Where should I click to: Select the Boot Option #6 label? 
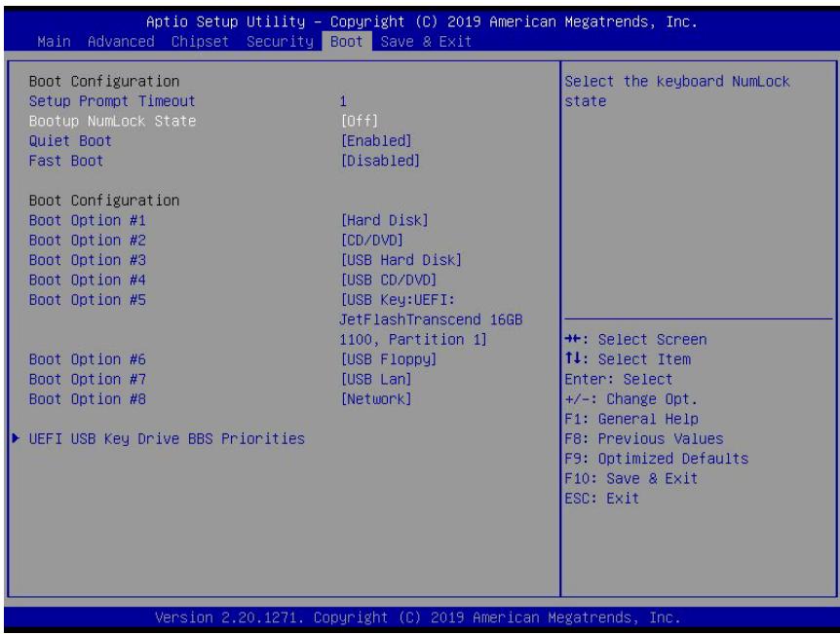pos(88,359)
